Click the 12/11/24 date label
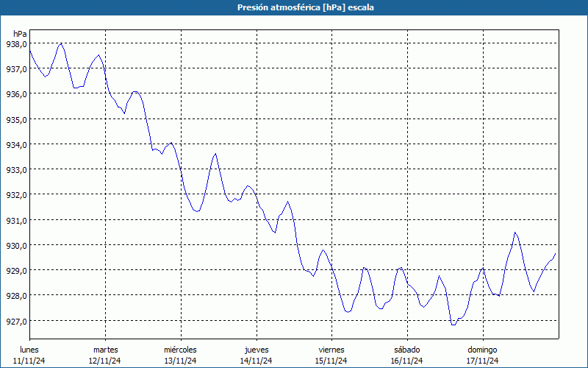This screenshot has height=368, width=588. (105, 361)
